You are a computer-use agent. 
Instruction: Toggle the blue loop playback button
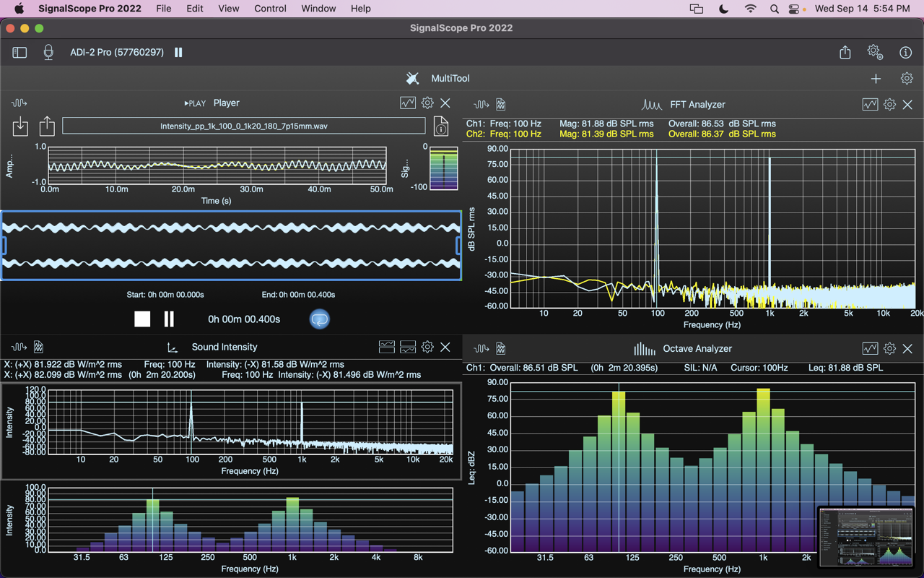320,319
